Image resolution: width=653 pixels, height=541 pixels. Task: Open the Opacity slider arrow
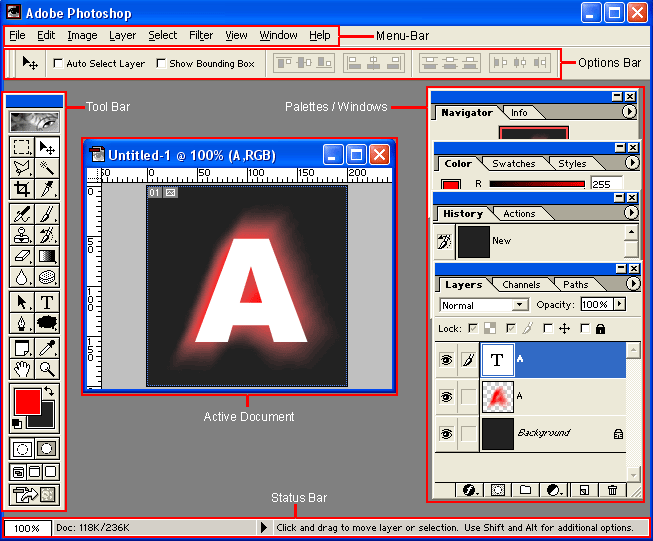tap(620, 304)
